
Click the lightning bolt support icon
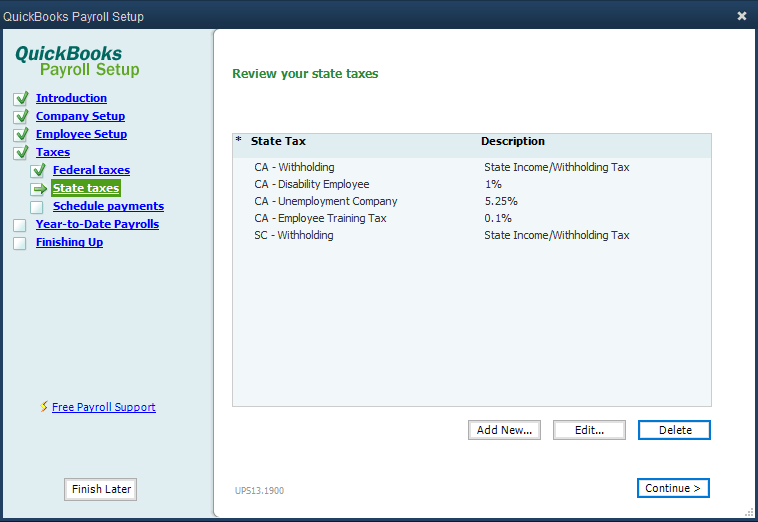click(x=44, y=406)
